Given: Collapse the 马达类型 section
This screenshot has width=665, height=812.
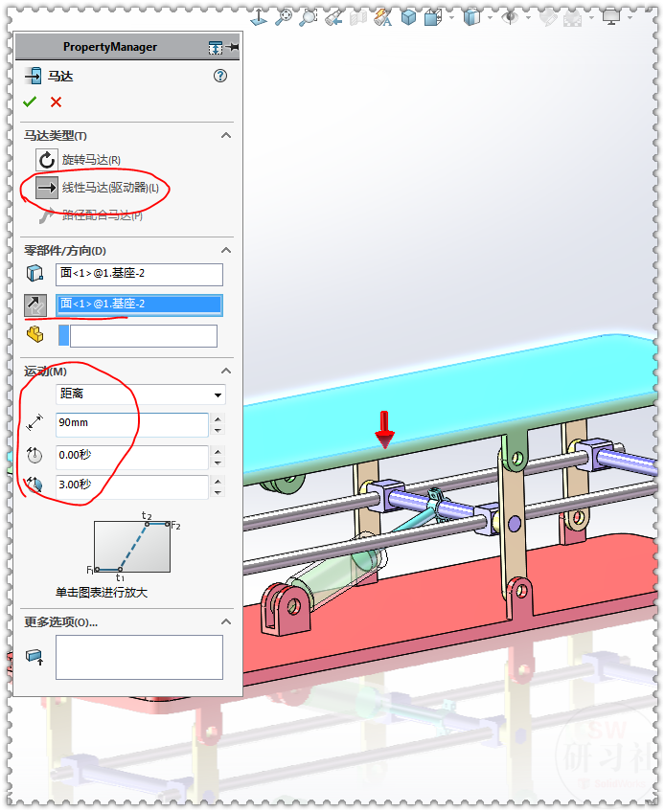Looking at the screenshot, I should (x=226, y=136).
